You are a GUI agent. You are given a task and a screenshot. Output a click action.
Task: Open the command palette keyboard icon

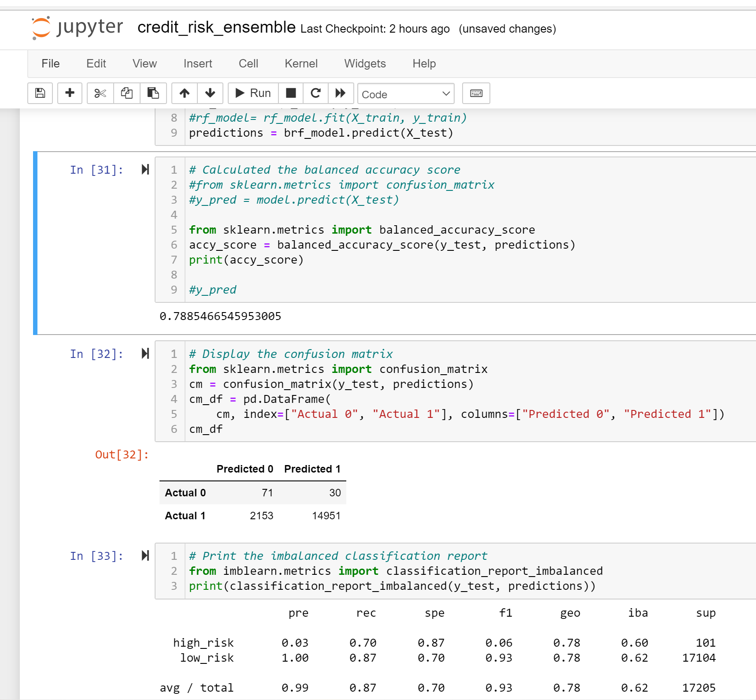coord(476,93)
